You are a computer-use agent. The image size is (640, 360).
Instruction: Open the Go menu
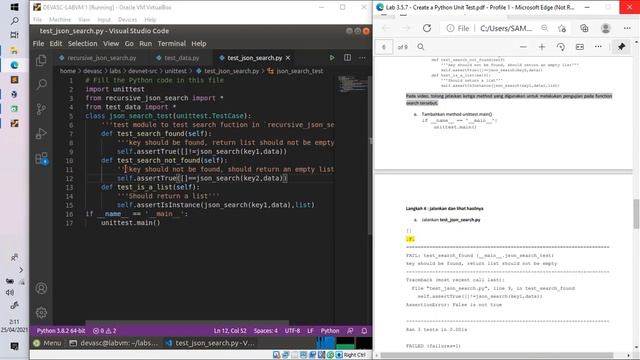point(129,44)
